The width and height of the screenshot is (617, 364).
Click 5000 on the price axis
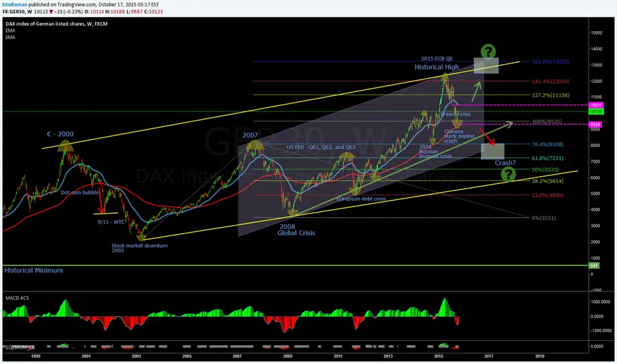tap(596, 194)
